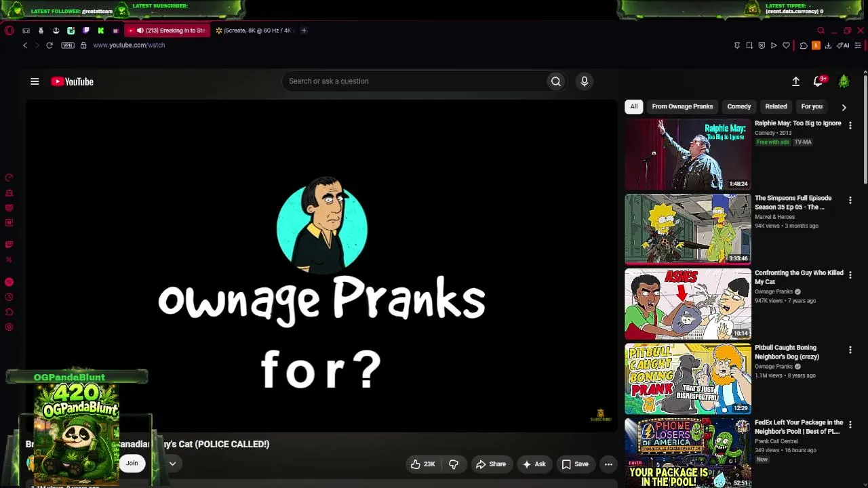Open the Pitbull Caught Boning Neighbor's Dog title
Screen dimensions: 868x488
(787, 352)
